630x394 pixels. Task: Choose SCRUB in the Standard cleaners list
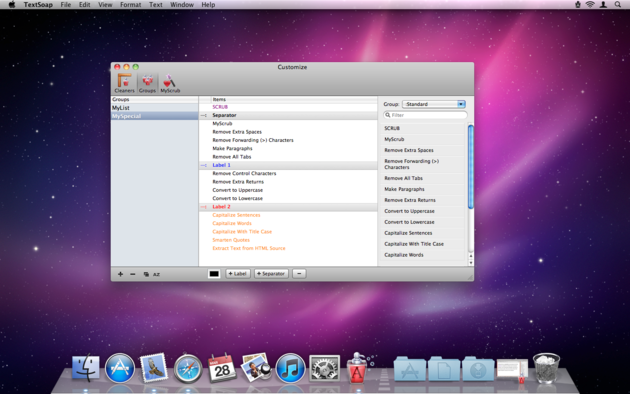point(392,129)
